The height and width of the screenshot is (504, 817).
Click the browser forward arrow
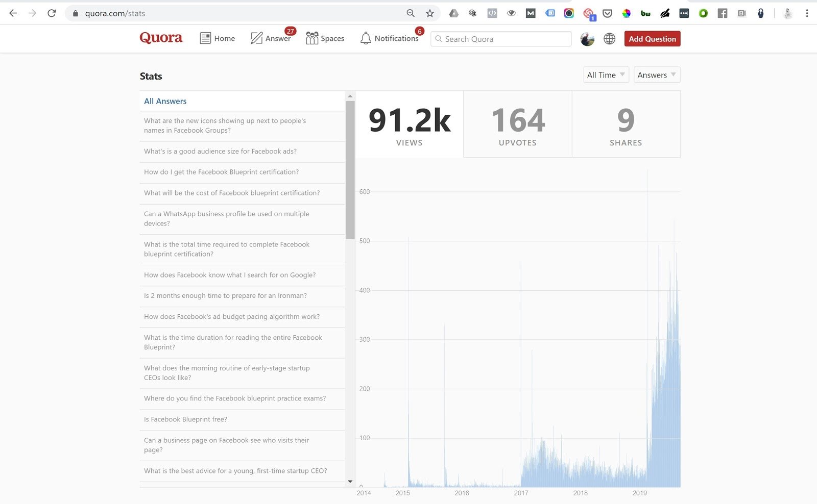[32, 13]
